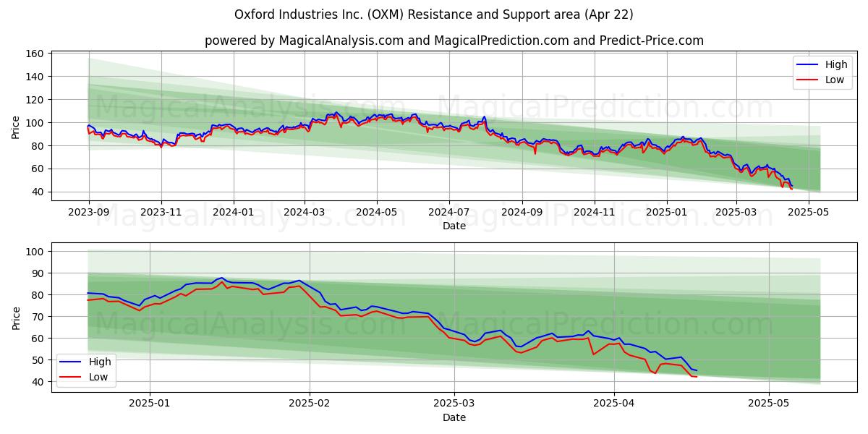
Task: Click the '140' price tick in top chart
Action: coord(36,77)
